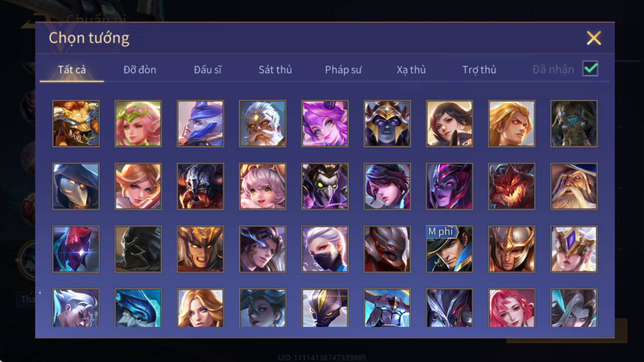Screen dimensions: 644x362
Task: Pick the red lava demon hero portrait
Action: coord(511,186)
